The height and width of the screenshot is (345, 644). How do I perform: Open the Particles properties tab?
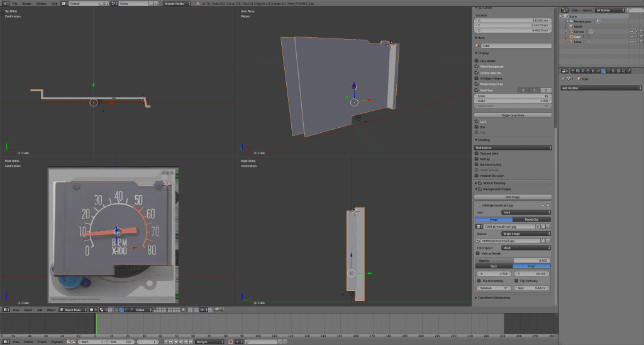tap(624, 71)
